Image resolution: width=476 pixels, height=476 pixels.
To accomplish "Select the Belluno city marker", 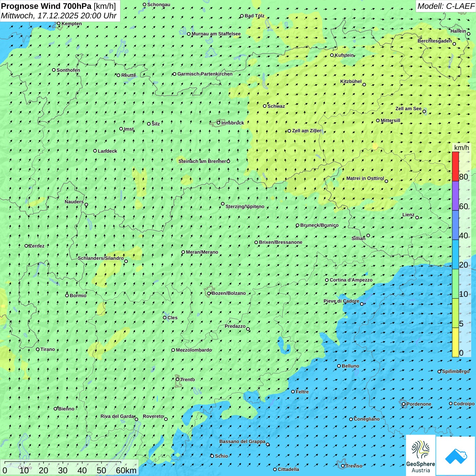I will click(339, 366).
